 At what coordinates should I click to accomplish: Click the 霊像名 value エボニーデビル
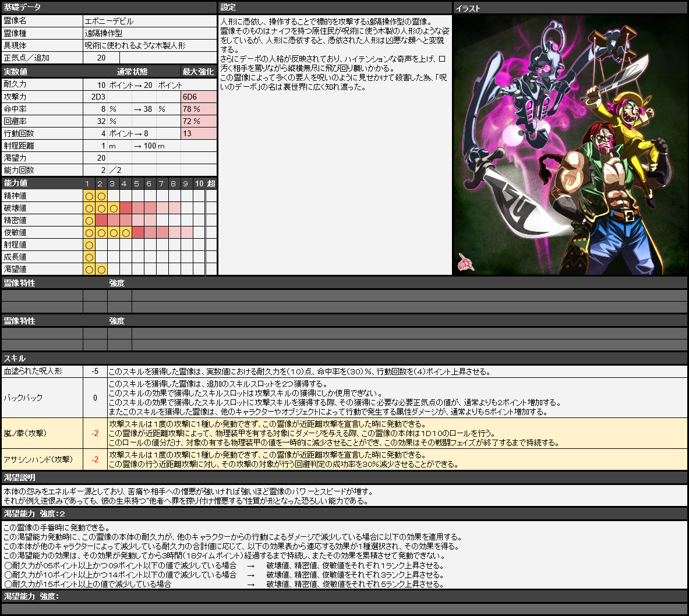(x=150, y=21)
